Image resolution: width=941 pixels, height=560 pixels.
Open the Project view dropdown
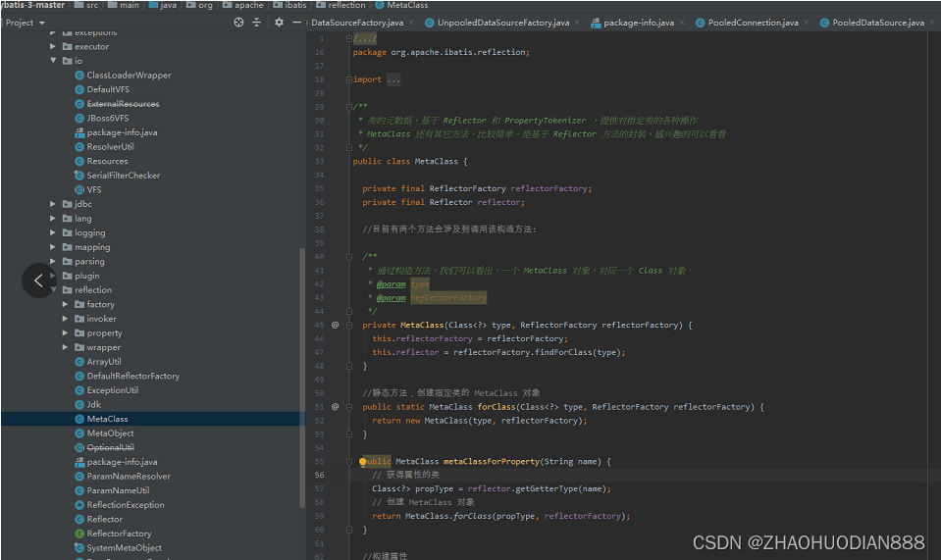[x=26, y=23]
